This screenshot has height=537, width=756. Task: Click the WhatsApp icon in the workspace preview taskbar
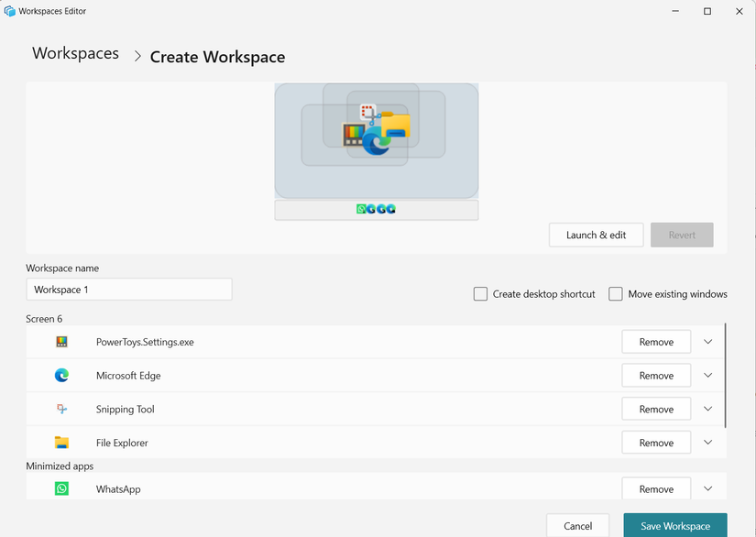pos(362,209)
